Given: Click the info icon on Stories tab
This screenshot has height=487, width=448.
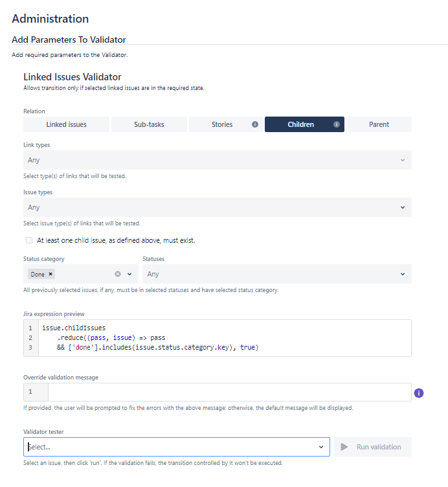Looking at the screenshot, I should click(255, 124).
